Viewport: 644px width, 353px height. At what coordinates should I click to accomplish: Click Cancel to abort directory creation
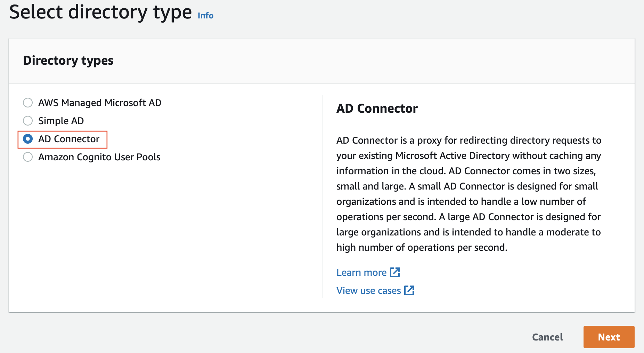[547, 337]
